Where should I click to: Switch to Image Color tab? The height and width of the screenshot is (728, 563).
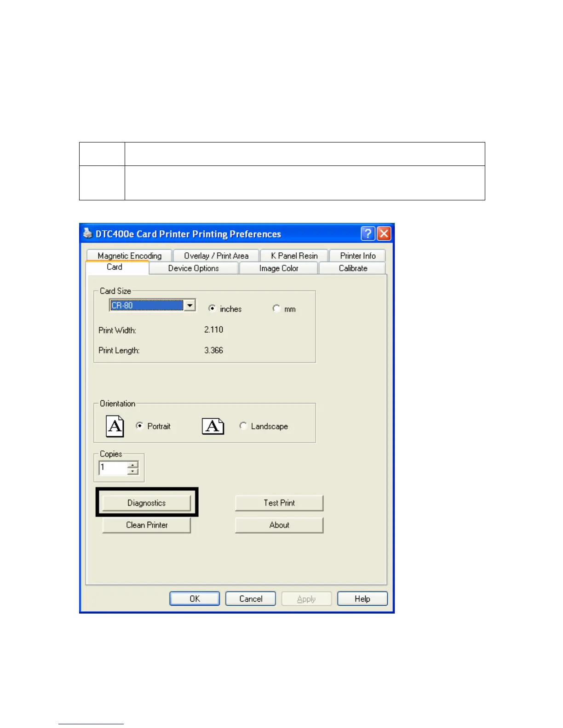(279, 268)
